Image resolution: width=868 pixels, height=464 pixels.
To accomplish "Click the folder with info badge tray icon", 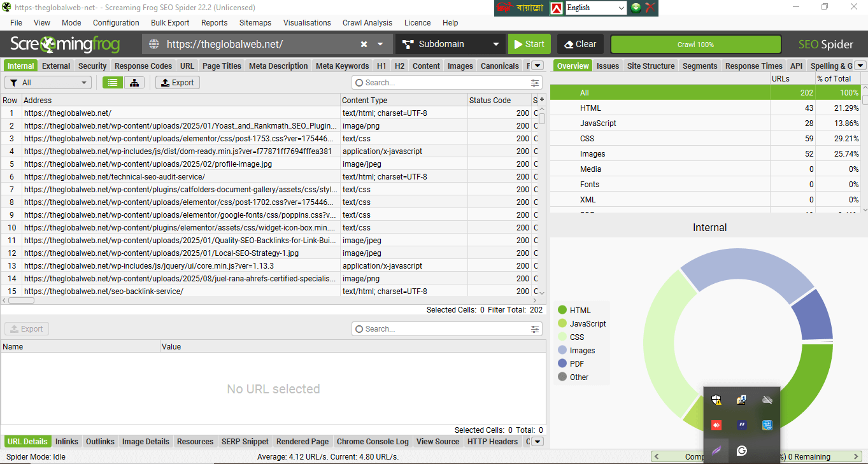I will [741, 400].
